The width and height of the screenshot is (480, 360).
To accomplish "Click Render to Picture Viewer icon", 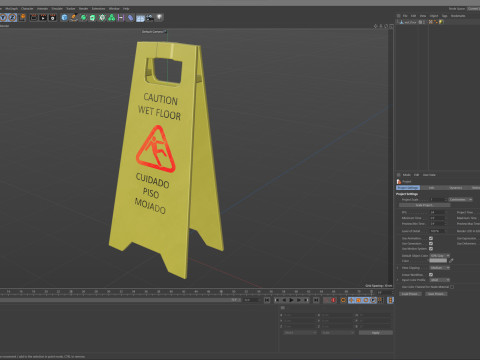I will (43, 18).
